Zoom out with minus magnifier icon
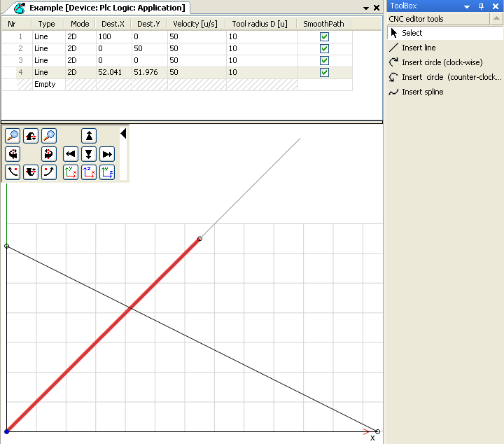This screenshot has height=444, width=504. coord(13,136)
